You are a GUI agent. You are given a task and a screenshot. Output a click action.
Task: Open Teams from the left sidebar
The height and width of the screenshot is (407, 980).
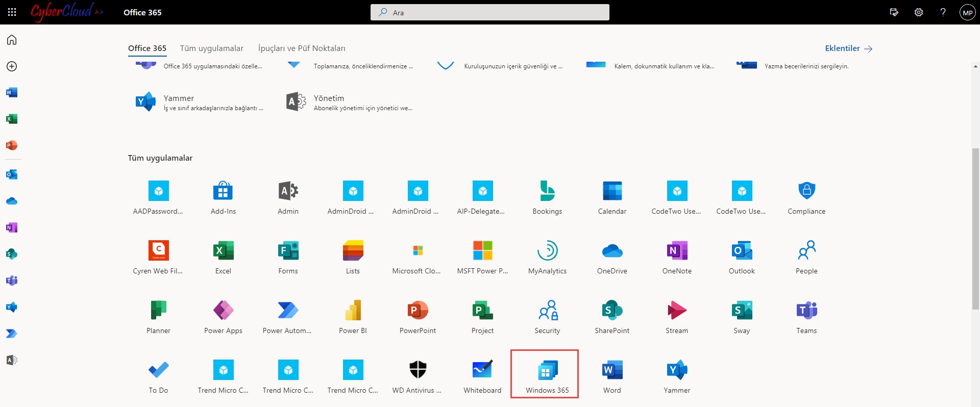(x=12, y=281)
